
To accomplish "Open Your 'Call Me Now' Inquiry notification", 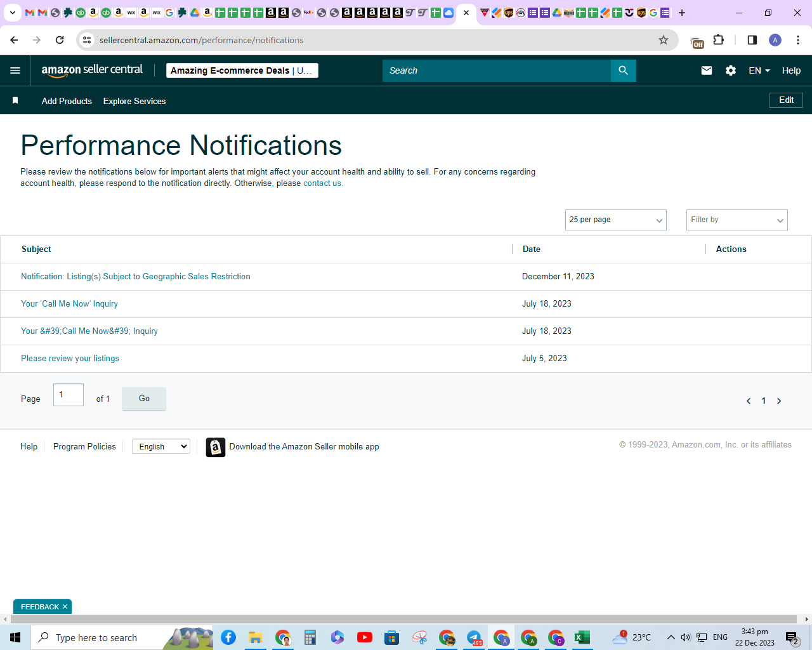I will click(x=69, y=303).
